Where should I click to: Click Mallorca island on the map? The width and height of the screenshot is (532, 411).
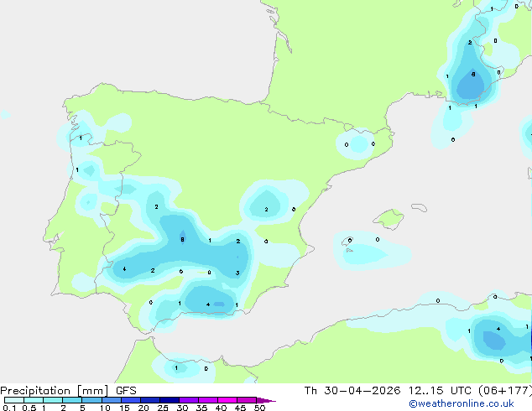389,219
